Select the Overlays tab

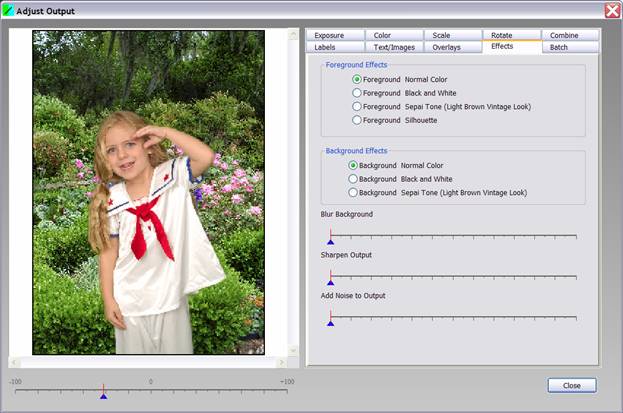point(453,47)
